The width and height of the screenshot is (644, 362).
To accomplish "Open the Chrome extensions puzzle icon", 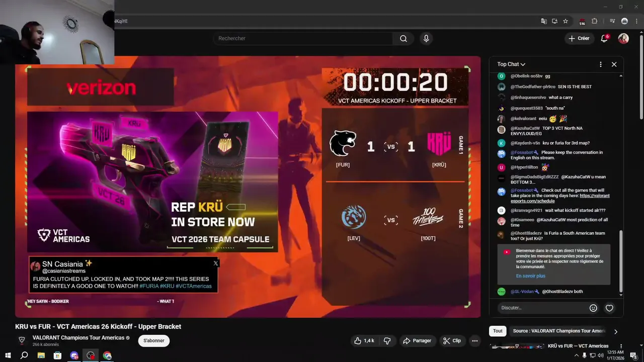I will click(x=595, y=21).
